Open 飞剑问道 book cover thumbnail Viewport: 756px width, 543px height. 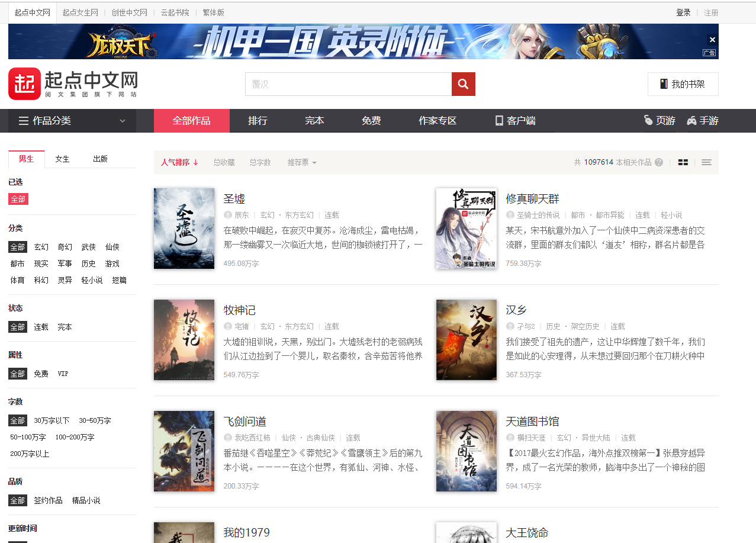pos(184,451)
